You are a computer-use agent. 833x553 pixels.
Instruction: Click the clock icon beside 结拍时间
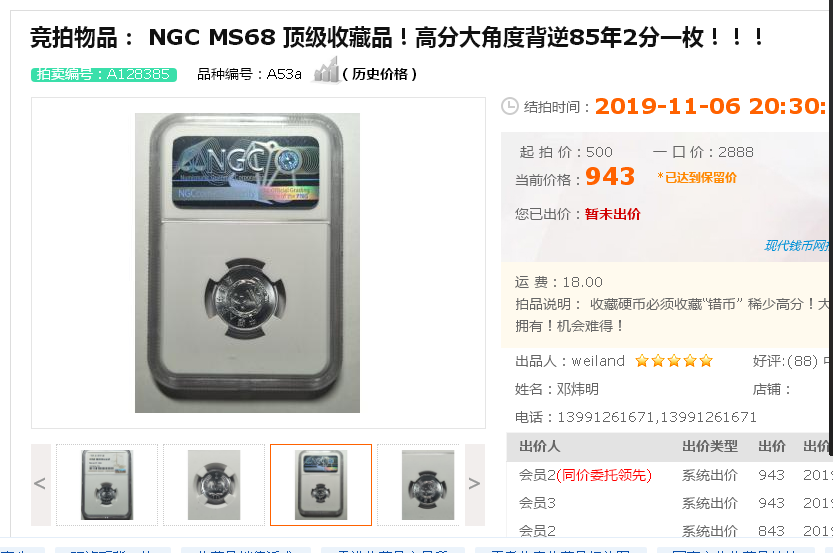(509, 106)
